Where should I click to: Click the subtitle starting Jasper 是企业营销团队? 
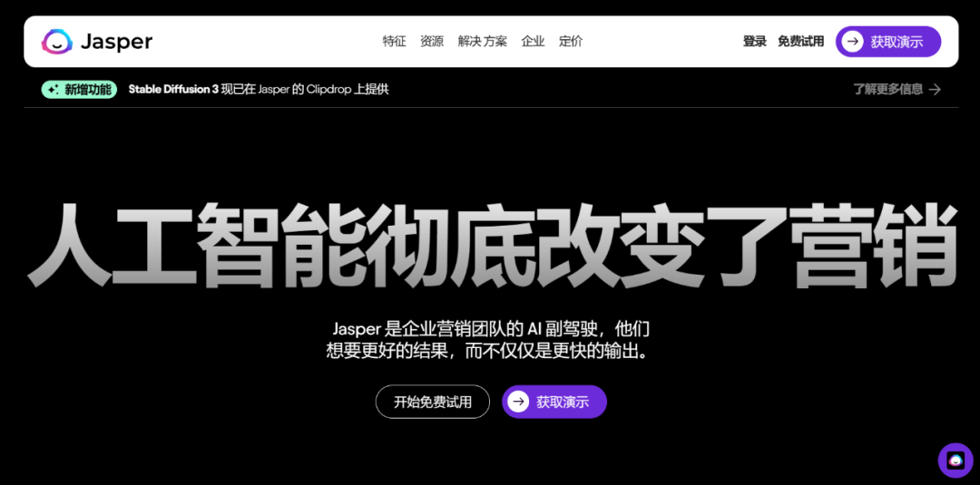[x=491, y=328]
